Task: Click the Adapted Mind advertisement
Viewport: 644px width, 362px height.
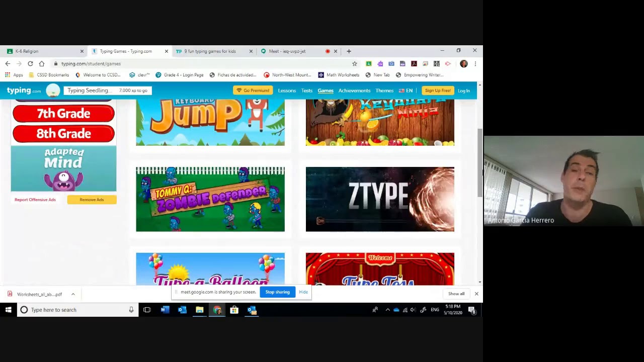Action: [63, 169]
